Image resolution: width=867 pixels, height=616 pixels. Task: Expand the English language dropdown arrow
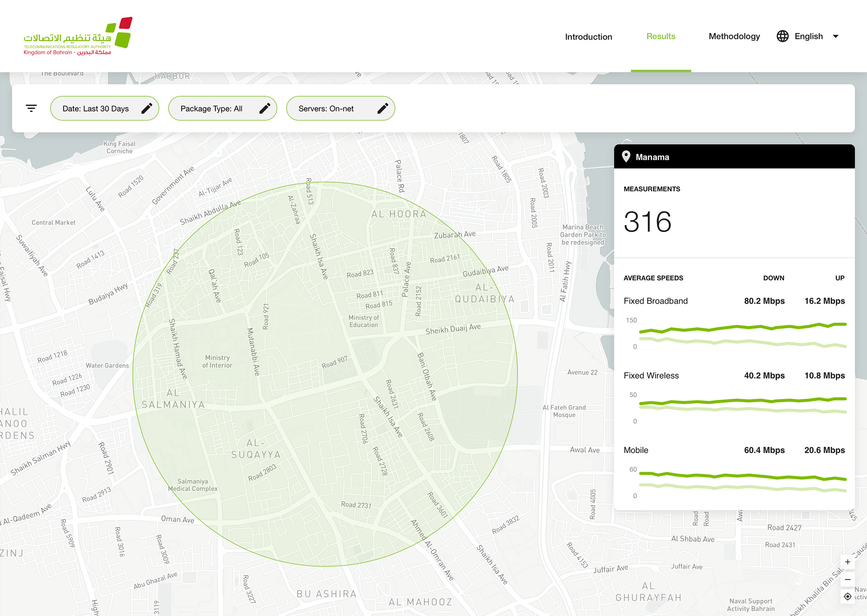[x=836, y=36]
